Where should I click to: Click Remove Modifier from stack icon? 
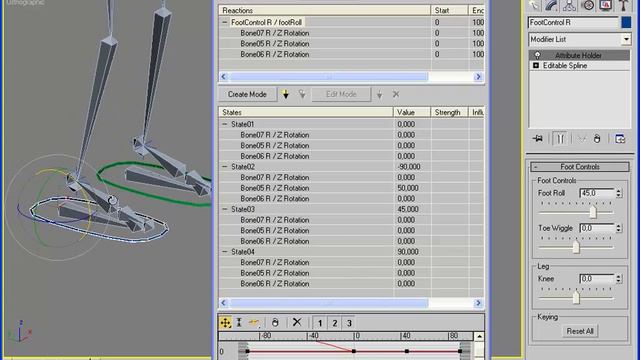(597, 139)
